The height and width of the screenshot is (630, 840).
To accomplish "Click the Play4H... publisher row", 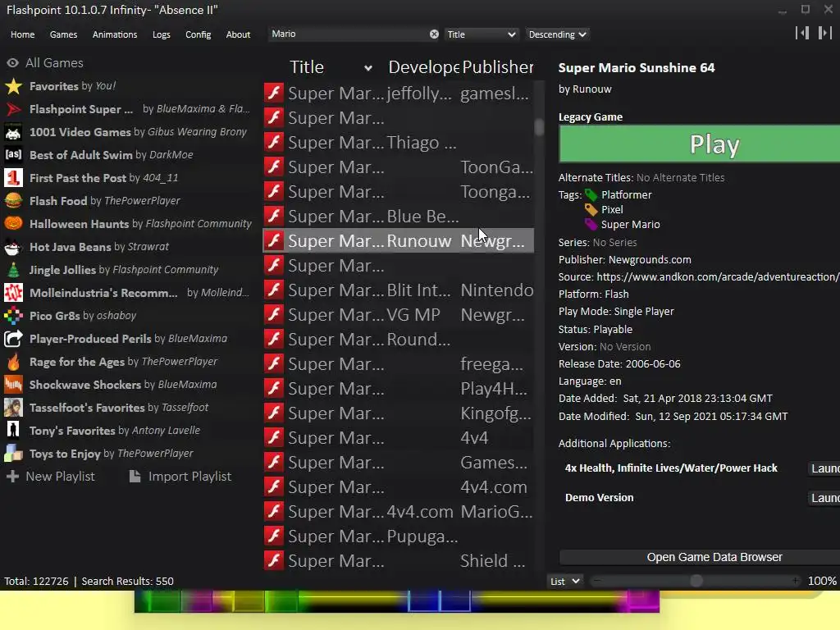I will (x=398, y=388).
